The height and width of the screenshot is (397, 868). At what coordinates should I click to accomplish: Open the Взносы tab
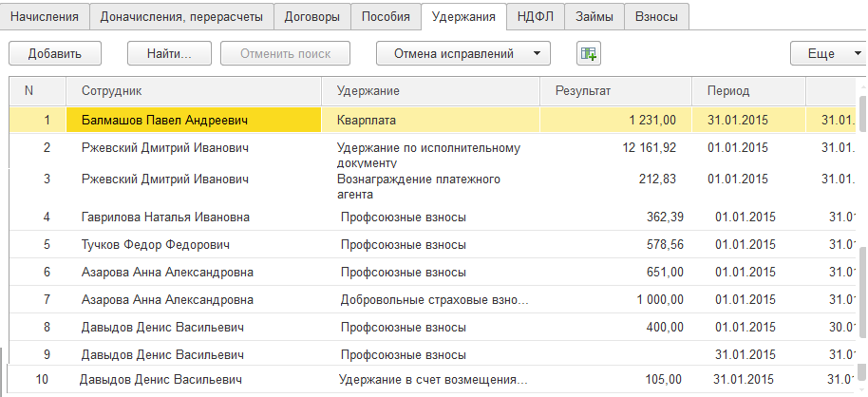pos(656,16)
